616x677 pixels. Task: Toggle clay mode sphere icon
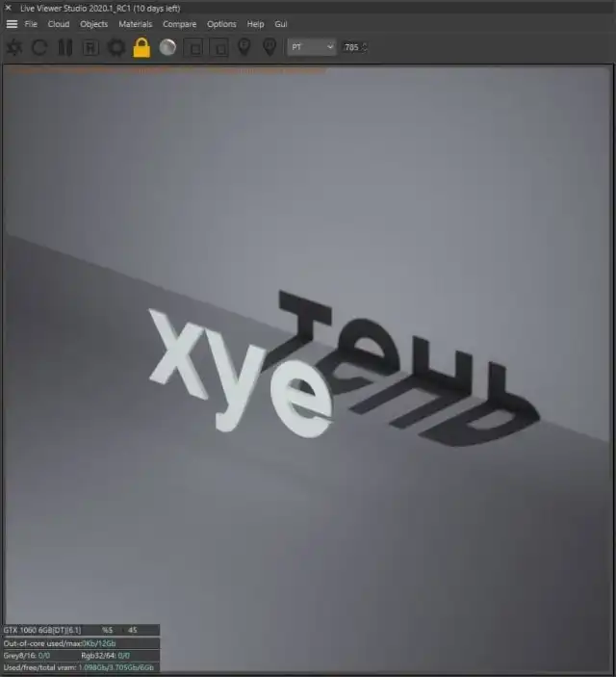[167, 47]
